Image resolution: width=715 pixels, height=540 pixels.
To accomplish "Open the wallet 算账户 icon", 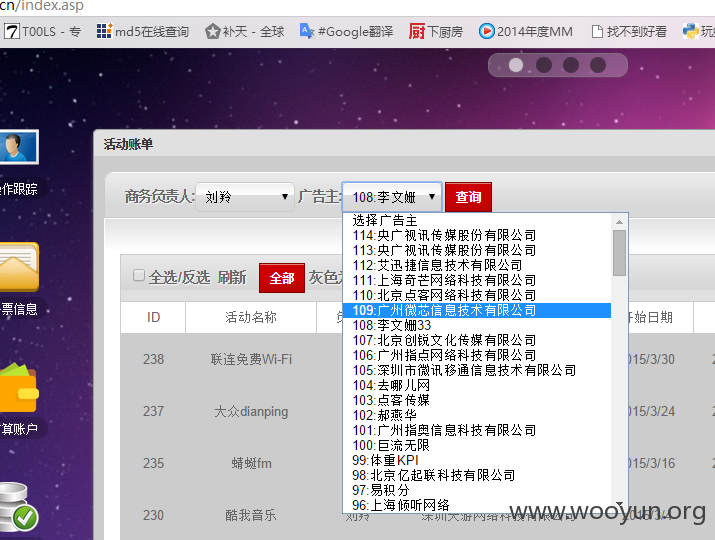I will 18,388.
